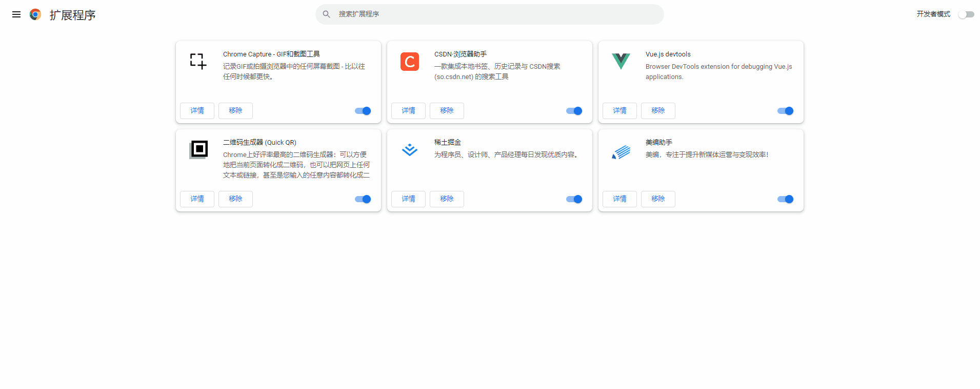Viewport: 980px width, 389px height.
Task: Click 移除 for Chrome Capture
Action: tap(235, 111)
